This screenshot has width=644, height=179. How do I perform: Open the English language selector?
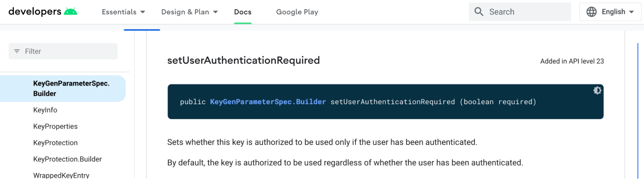click(610, 12)
